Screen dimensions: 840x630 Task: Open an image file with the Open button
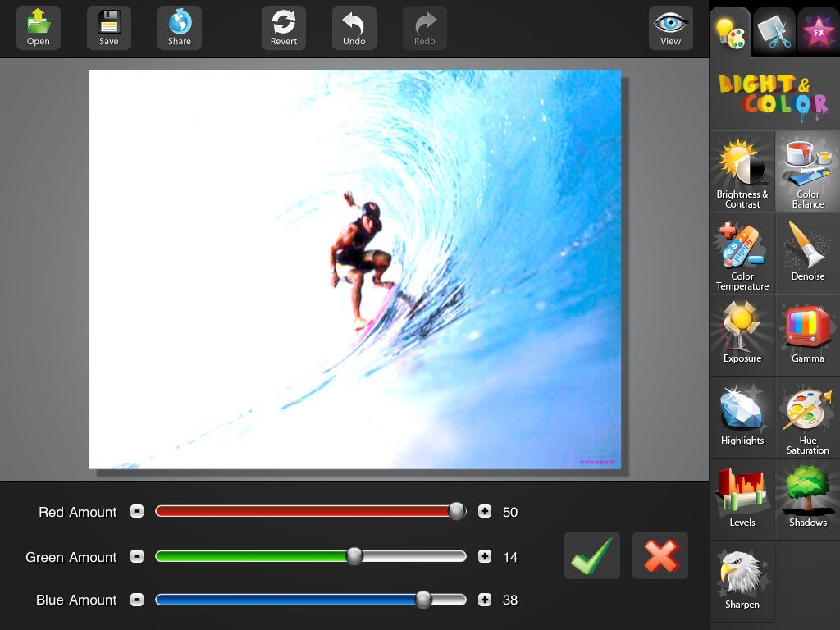click(38, 28)
